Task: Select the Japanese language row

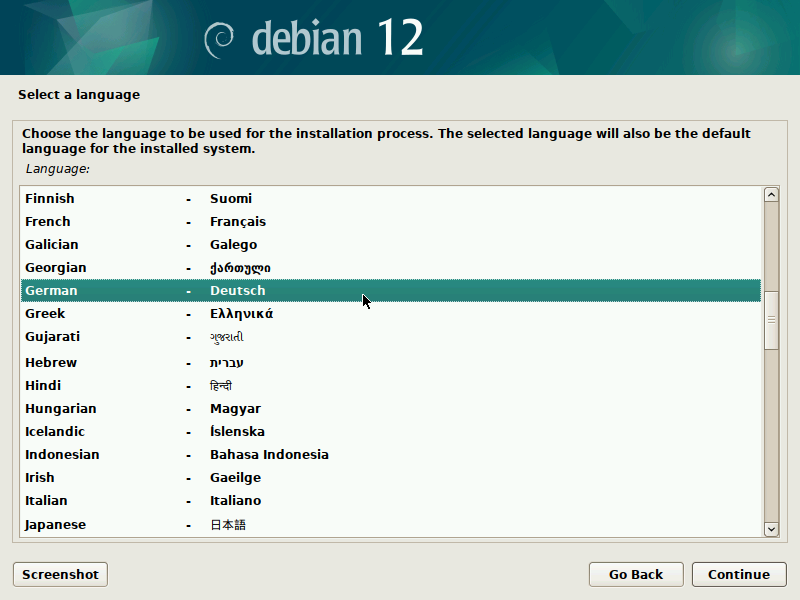Action: coord(391,524)
